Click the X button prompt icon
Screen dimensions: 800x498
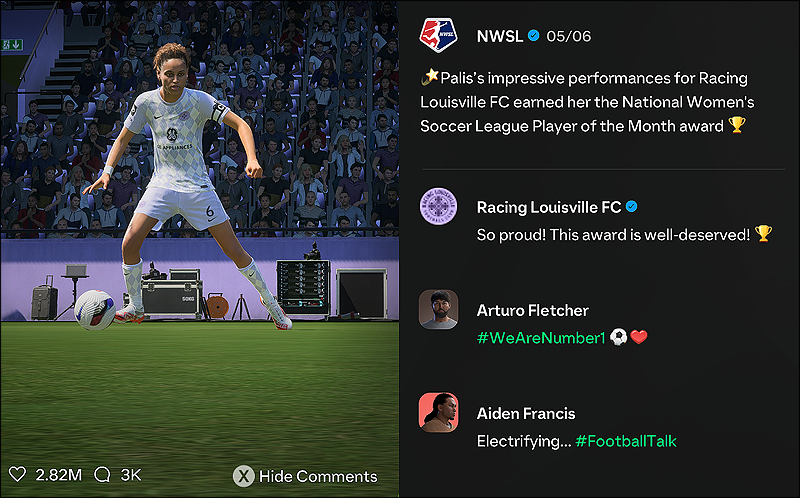(x=244, y=476)
